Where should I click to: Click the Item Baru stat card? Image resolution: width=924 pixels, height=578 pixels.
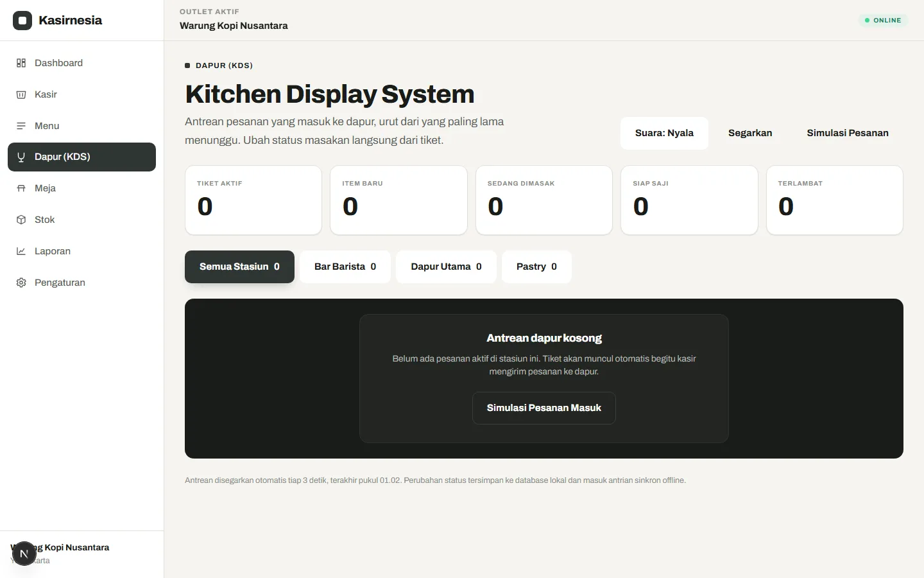pos(398,200)
